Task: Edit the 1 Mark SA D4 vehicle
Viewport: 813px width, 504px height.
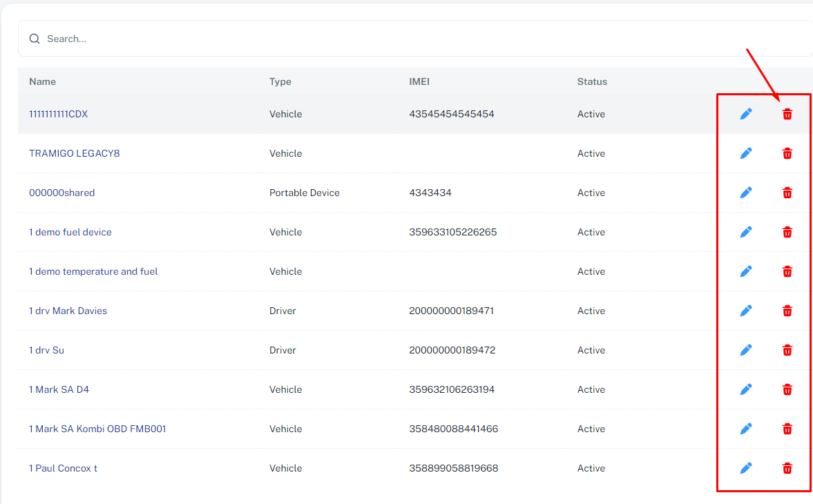Action: (746, 389)
